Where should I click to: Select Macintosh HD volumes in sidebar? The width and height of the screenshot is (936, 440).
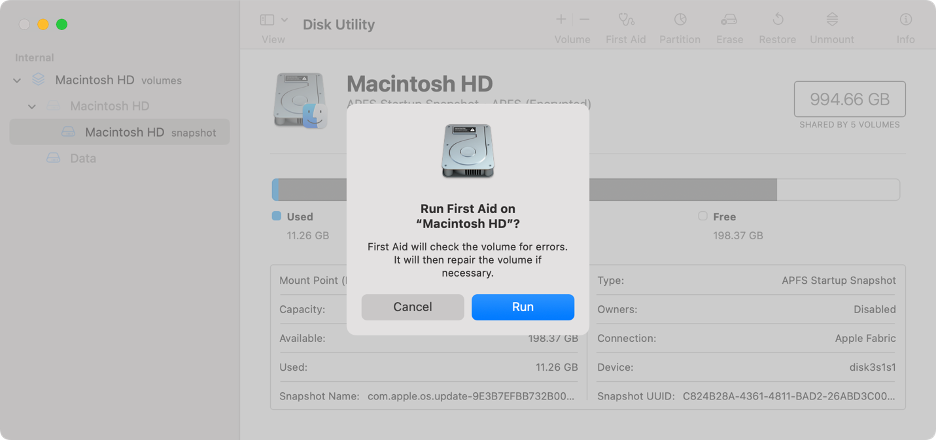[x=118, y=80]
